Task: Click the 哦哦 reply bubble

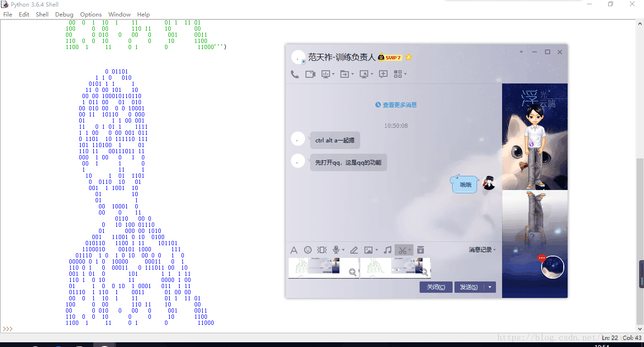Action: (464, 184)
